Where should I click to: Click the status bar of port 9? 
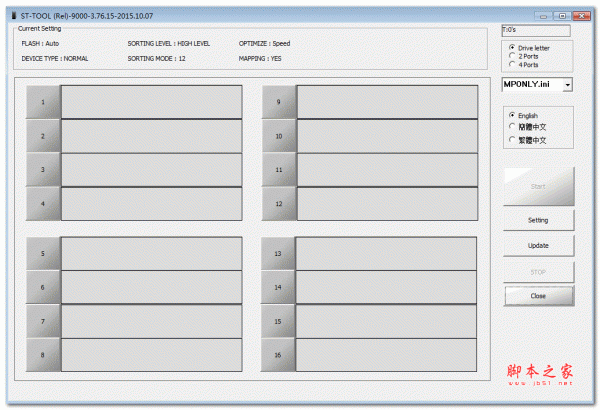(x=387, y=102)
